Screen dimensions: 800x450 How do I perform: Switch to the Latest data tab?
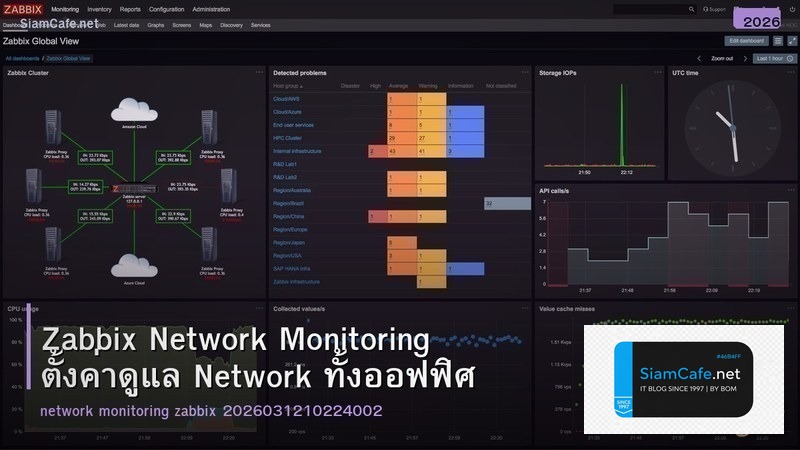coord(126,25)
